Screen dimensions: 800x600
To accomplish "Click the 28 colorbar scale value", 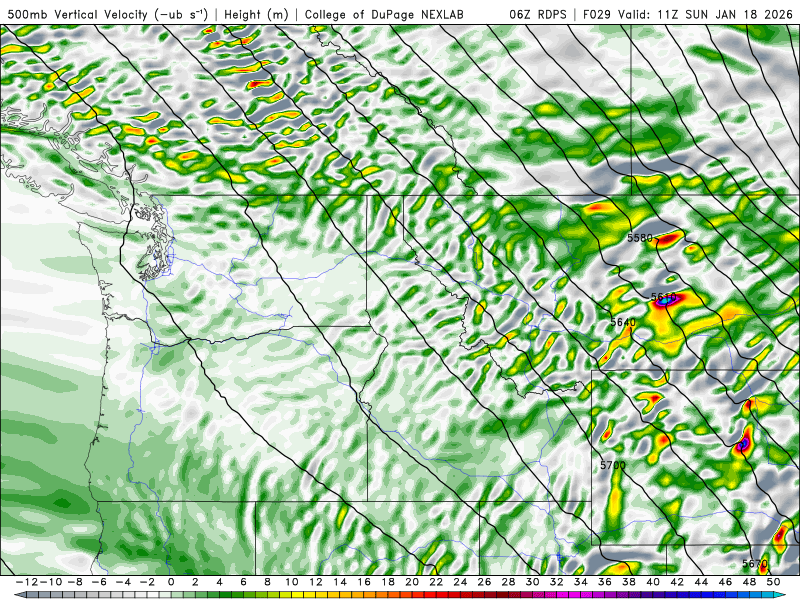I will [508, 582].
